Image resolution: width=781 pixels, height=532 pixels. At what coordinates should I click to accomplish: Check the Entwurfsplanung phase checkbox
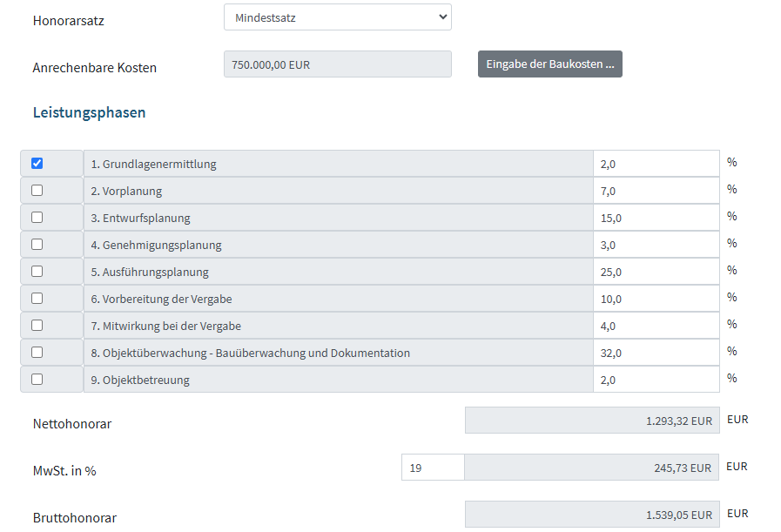[x=37, y=218]
